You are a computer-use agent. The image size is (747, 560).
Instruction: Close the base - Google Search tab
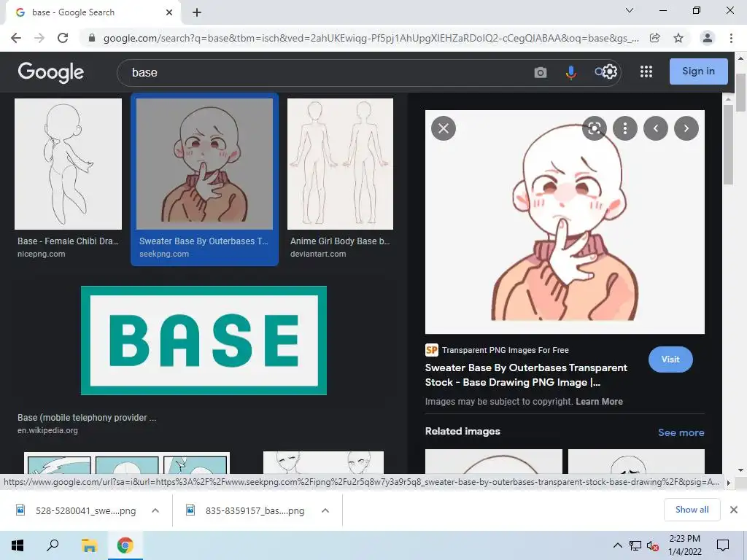click(x=169, y=12)
